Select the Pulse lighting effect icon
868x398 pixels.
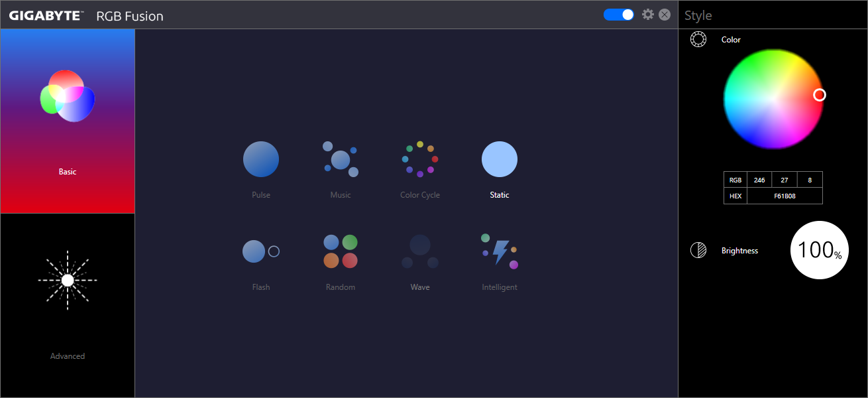261,159
